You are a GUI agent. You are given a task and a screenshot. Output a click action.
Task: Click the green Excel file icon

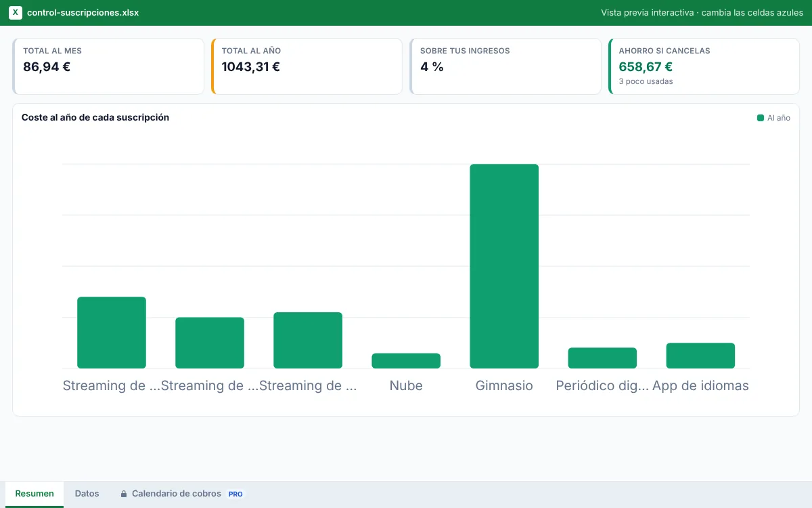tap(16, 13)
